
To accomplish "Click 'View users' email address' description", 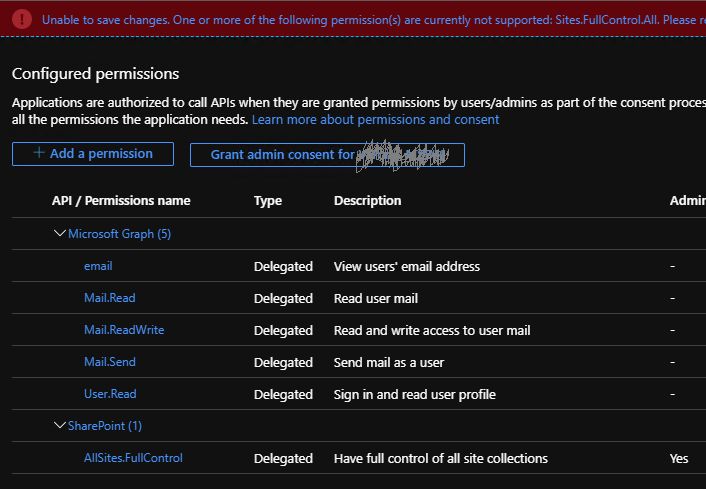I will 407,267.
